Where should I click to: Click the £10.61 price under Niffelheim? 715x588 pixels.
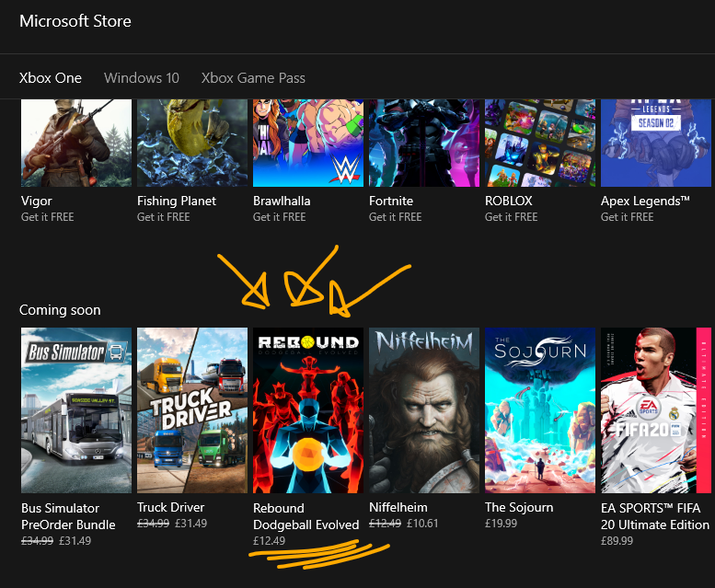coord(422,524)
